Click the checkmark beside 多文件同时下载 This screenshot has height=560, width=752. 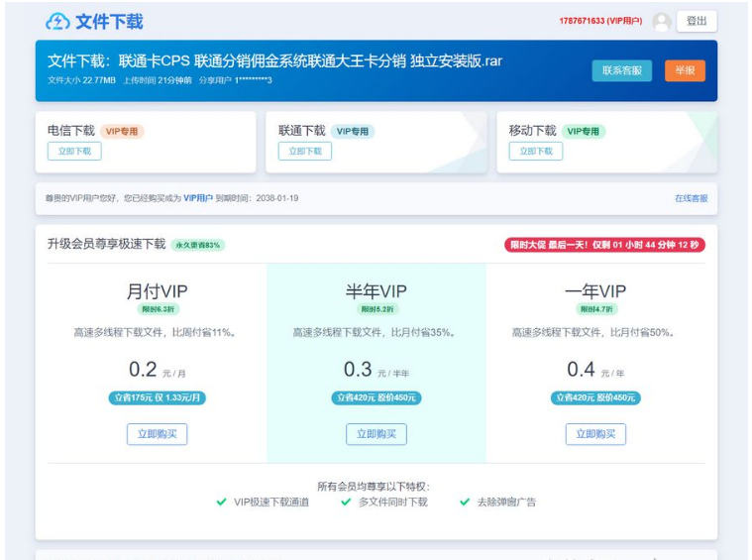pyautogui.click(x=346, y=502)
